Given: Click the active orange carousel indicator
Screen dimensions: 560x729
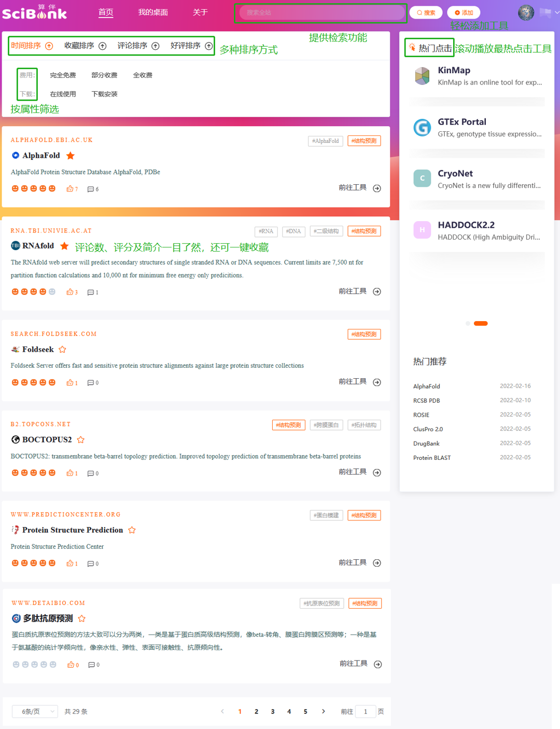Looking at the screenshot, I should click(x=481, y=323).
